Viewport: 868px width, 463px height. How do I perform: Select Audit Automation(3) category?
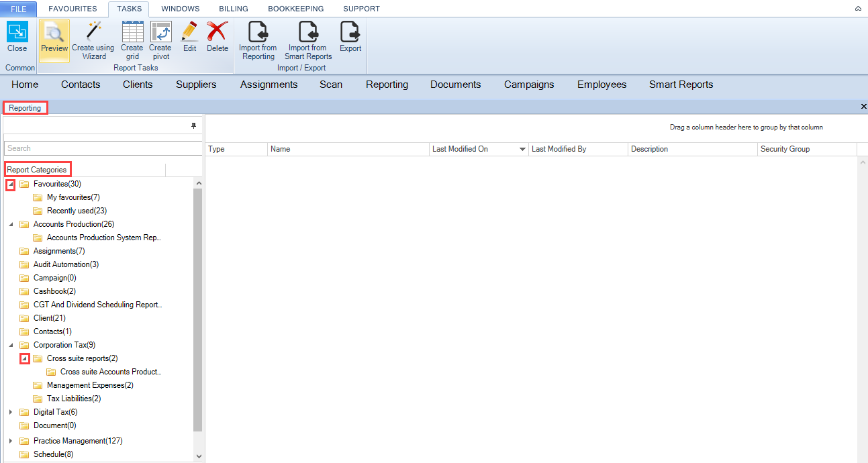pyautogui.click(x=66, y=264)
